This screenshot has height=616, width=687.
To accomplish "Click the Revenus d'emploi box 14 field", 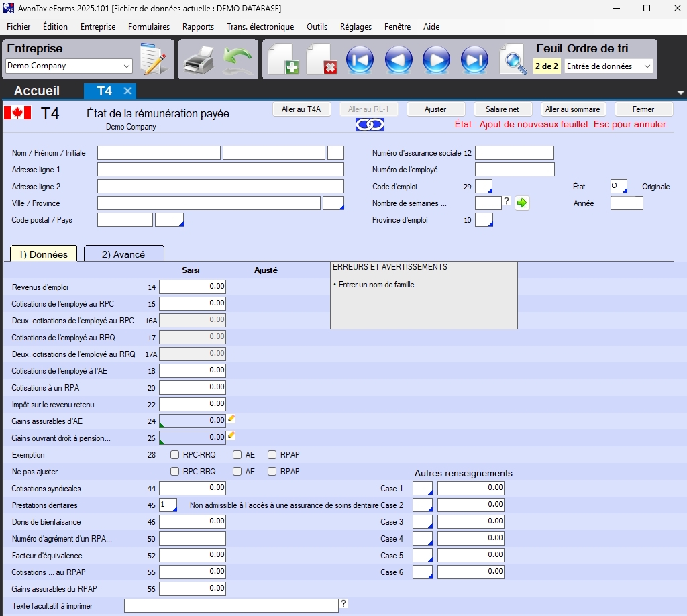I will pyautogui.click(x=193, y=287).
